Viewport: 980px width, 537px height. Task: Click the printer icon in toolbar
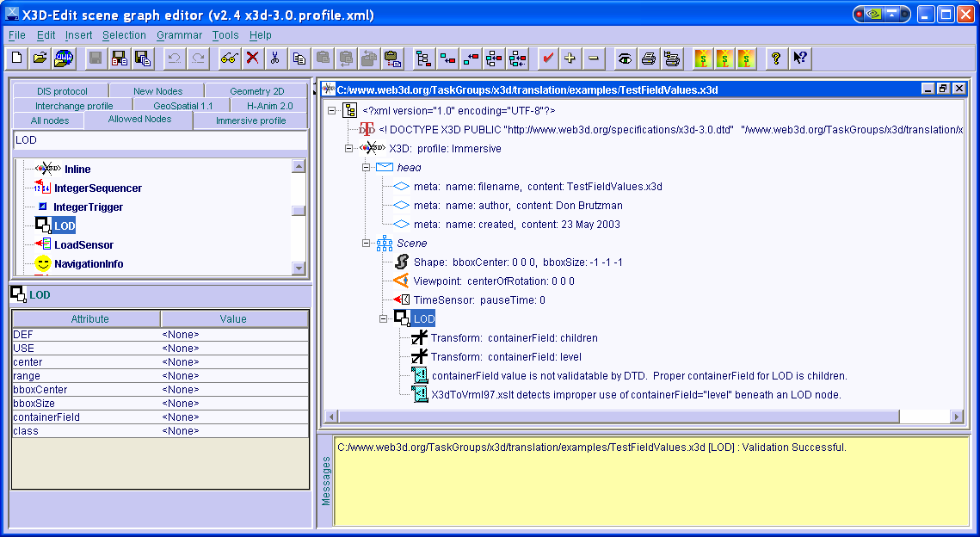(649, 59)
